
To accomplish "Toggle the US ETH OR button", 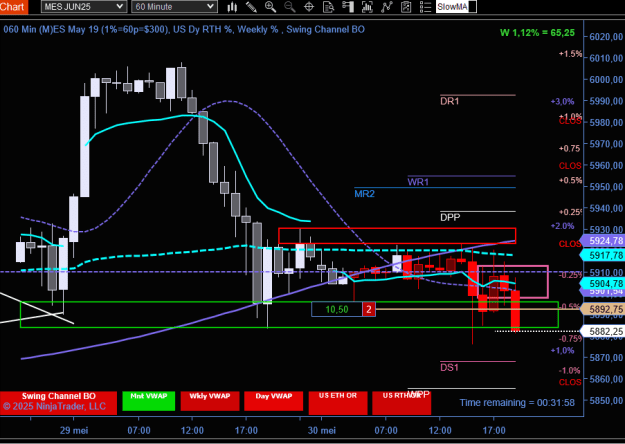I will point(338,403).
